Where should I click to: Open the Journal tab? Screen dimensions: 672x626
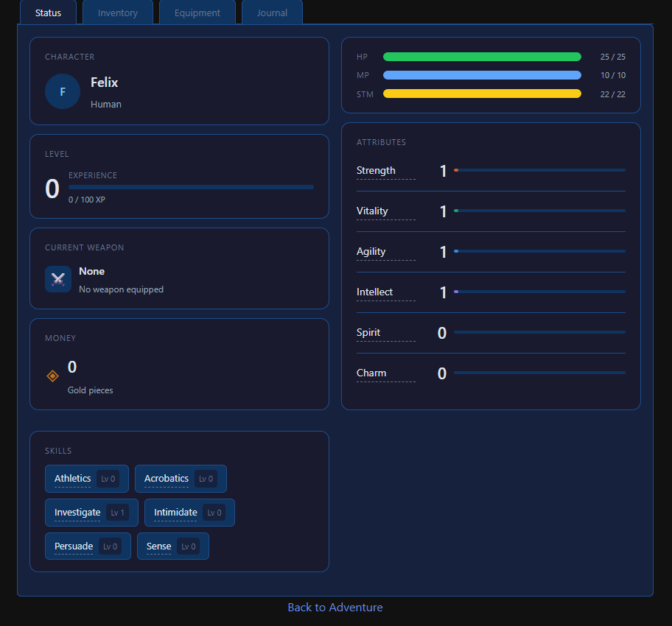tap(272, 13)
